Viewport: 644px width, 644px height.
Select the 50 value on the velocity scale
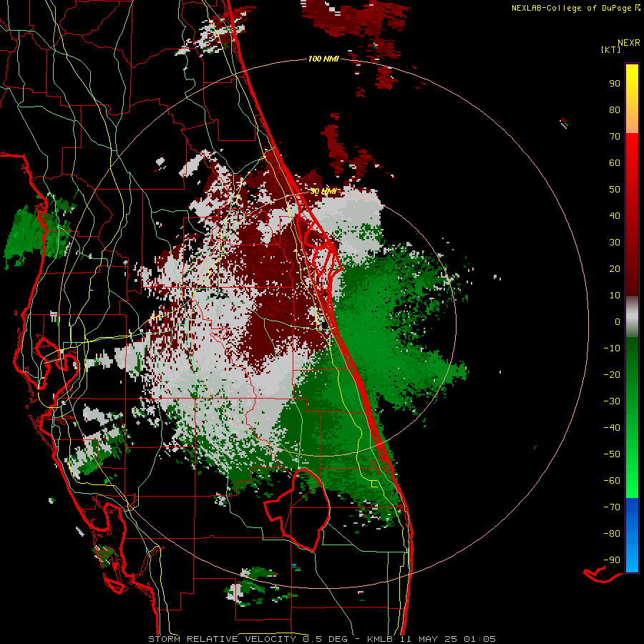(x=615, y=190)
